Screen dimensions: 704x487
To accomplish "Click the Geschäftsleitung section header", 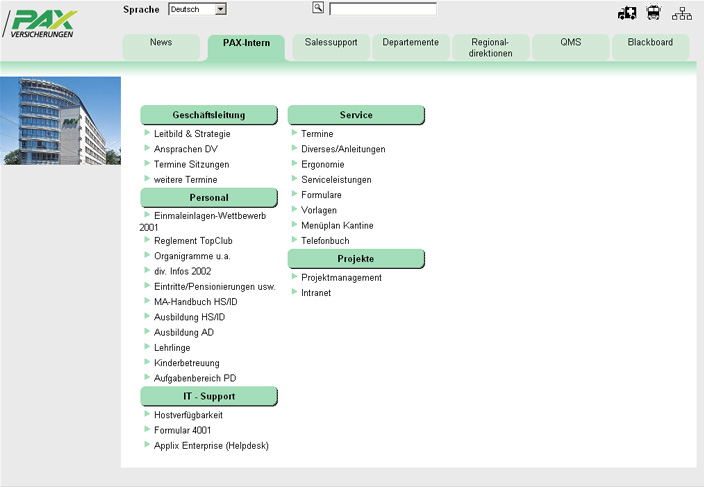I will 209,115.
